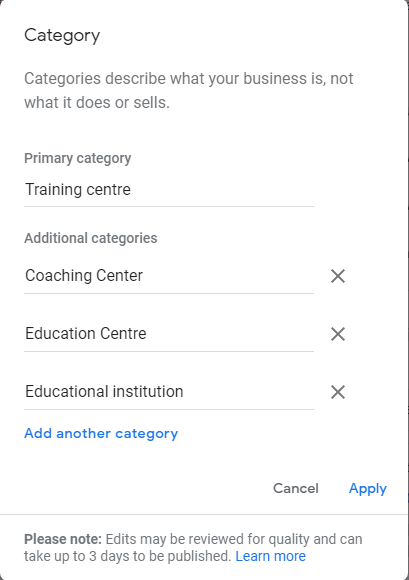Add another category
The width and height of the screenshot is (409, 580).
tap(101, 434)
